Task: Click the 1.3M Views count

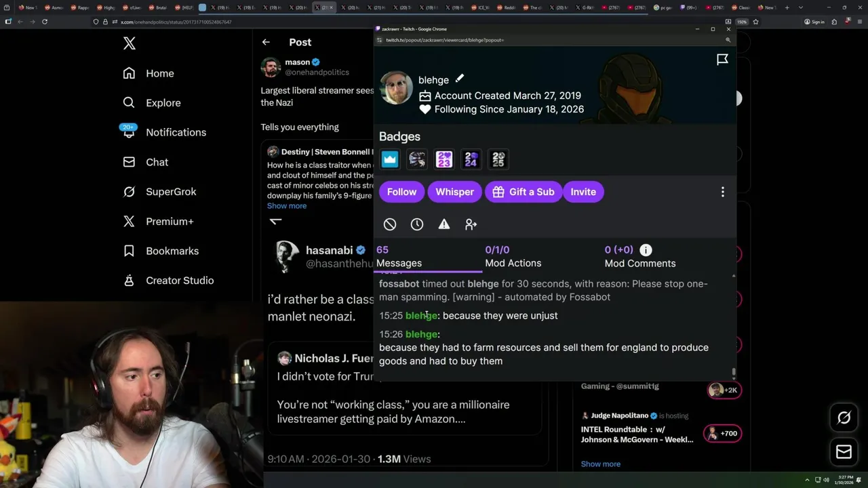Action: click(x=404, y=459)
